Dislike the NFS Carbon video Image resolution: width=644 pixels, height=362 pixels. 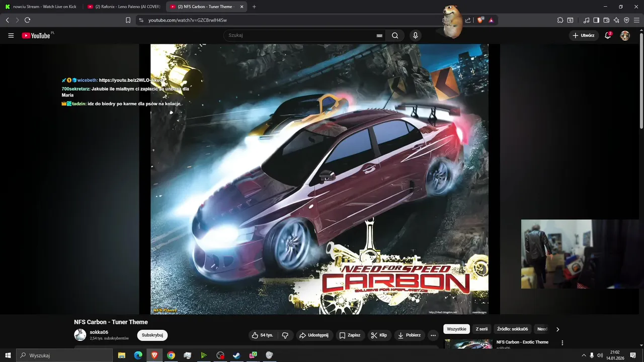tap(285, 335)
